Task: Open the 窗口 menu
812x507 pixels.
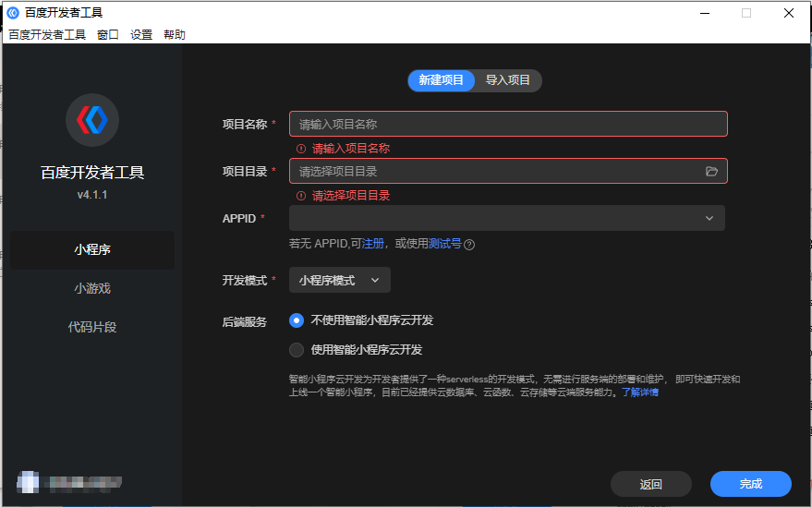Action: 108,35
